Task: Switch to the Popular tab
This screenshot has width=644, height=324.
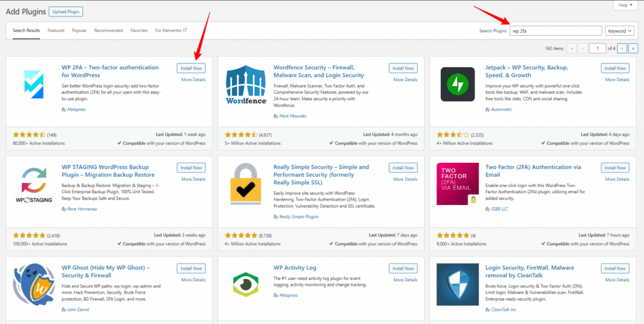Action: click(79, 30)
